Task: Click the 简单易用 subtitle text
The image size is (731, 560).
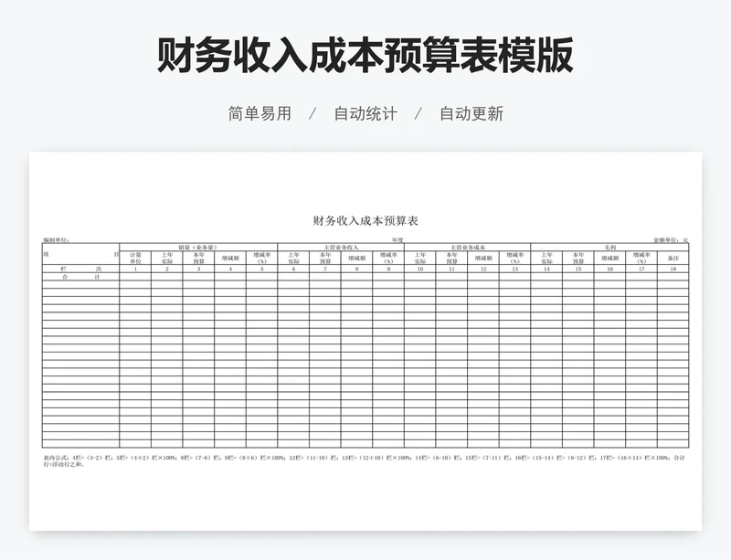Action: pyautogui.click(x=260, y=114)
